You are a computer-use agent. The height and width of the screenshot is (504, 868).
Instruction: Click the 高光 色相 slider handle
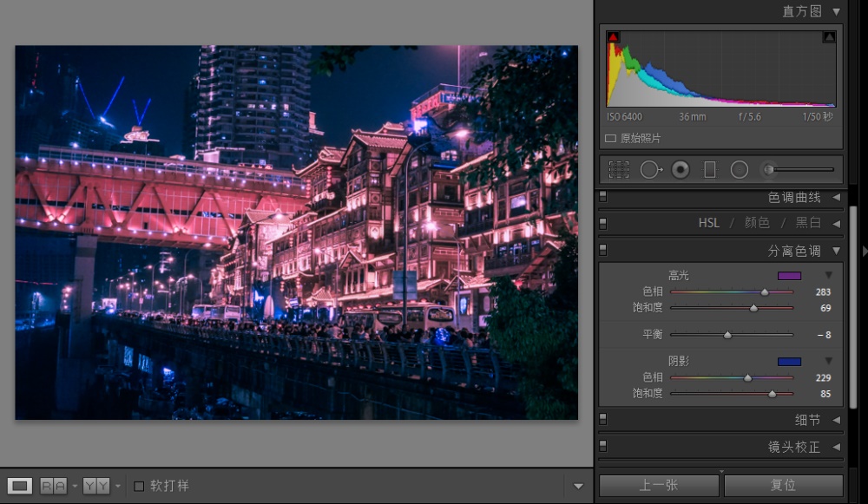point(765,291)
